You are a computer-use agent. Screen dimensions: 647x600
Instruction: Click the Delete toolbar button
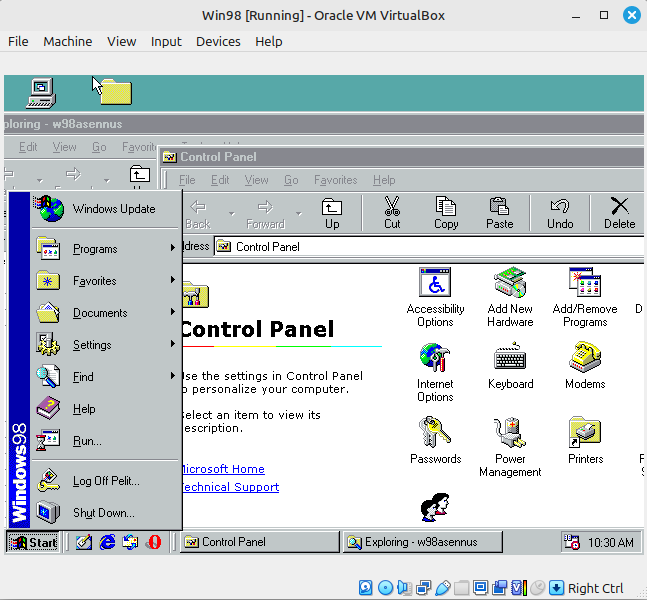pyautogui.click(x=619, y=213)
